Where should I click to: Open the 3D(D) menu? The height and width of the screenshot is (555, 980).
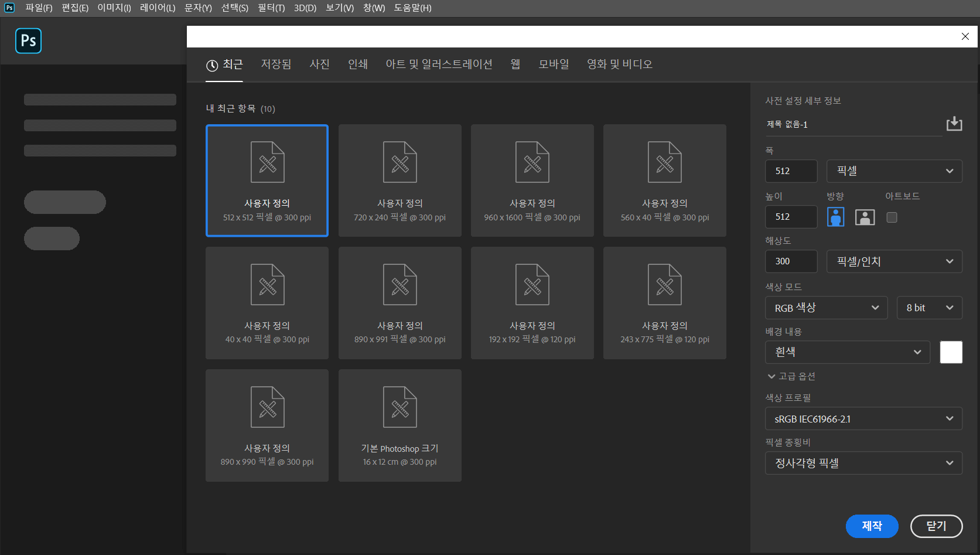(305, 8)
